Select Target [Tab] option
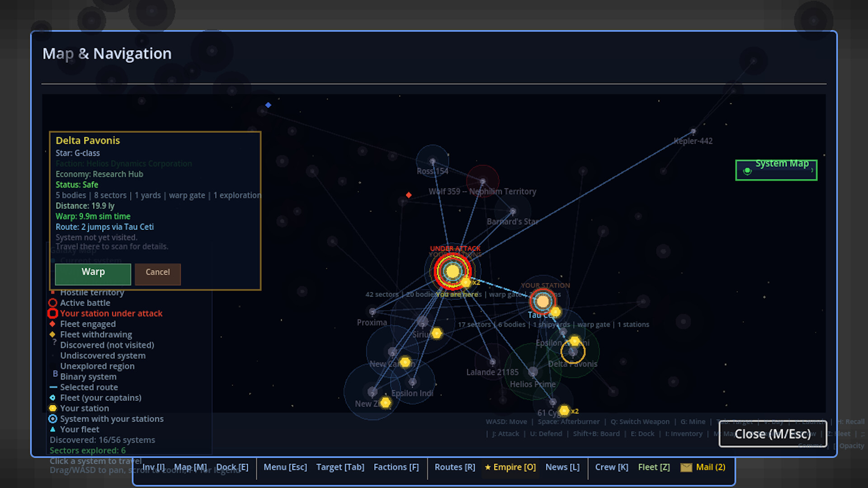Screen dimensions: 868x488 tap(340, 467)
